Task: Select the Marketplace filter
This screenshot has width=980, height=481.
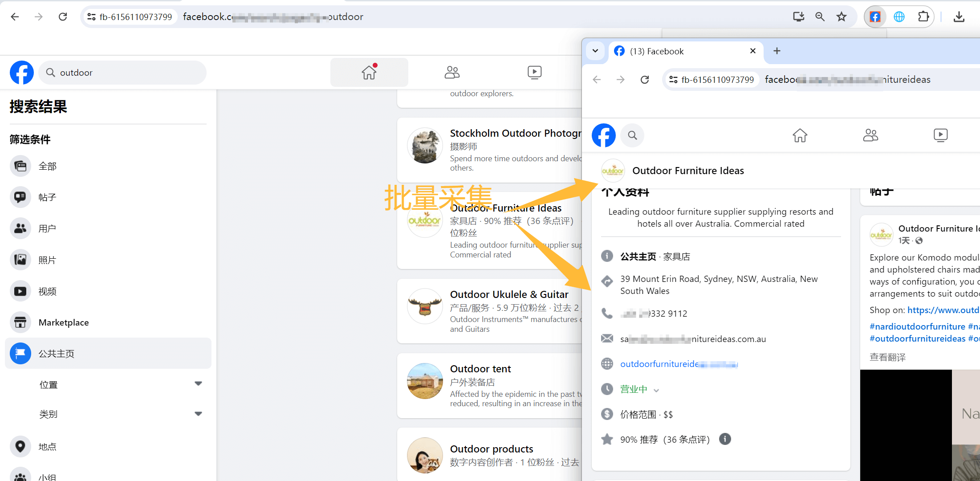Action: (x=108, y=322)
